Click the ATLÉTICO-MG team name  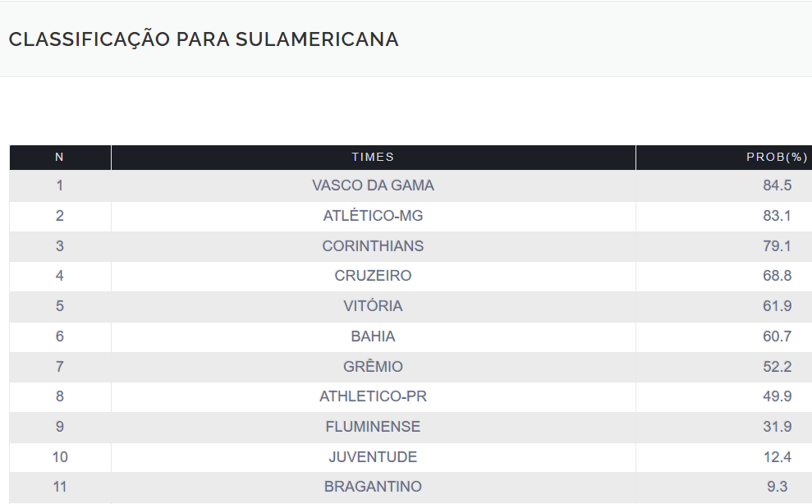tap(373, 216)
